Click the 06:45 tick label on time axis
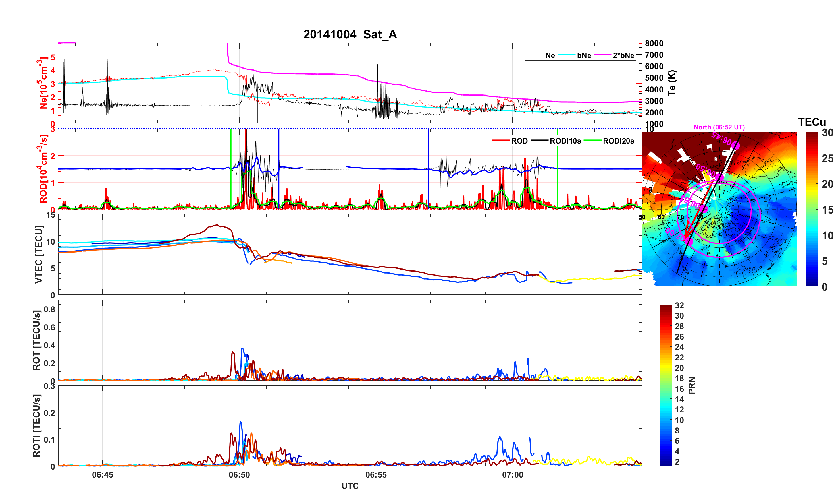 [x=102, y=474]
